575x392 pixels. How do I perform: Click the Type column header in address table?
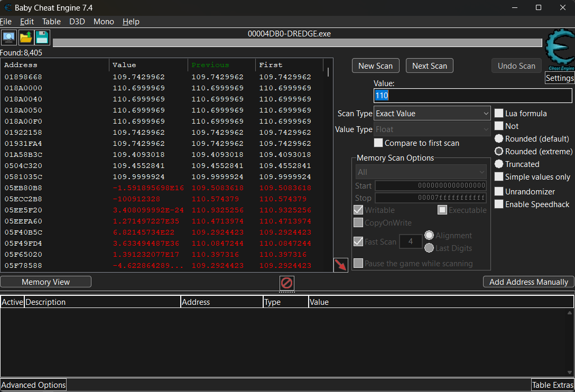pyautogui.click(x=286, y=302)
